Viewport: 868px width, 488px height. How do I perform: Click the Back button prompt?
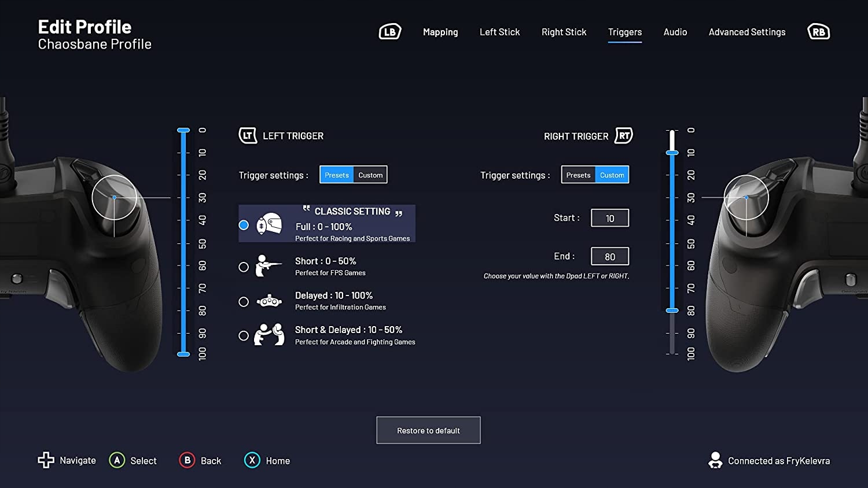coord(200,461)
